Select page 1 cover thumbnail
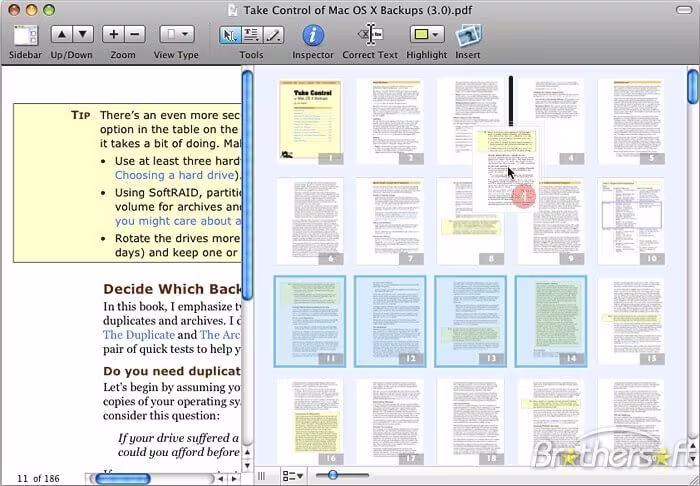 (310, 121)
